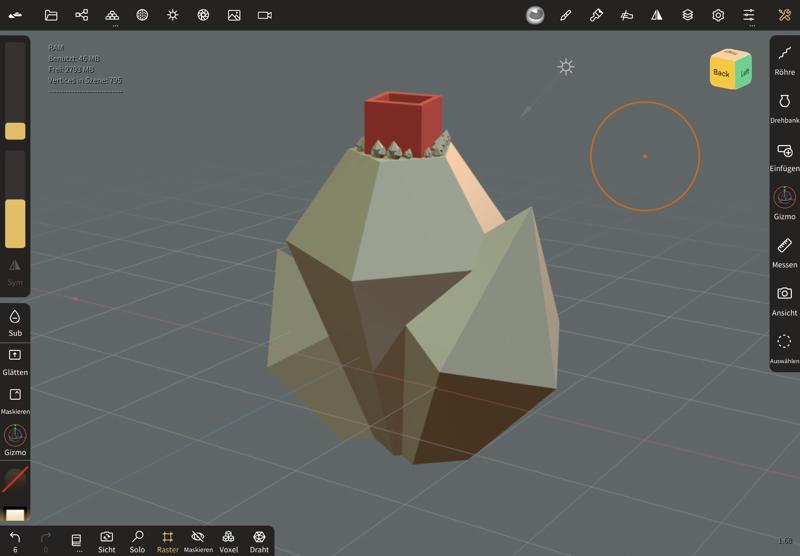Open the matcap Material sphere menu
800x556 pixels.
(x=535, y=15)
